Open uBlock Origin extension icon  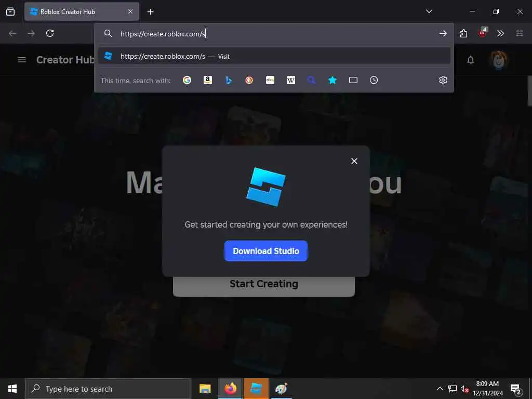coord(483,33)
